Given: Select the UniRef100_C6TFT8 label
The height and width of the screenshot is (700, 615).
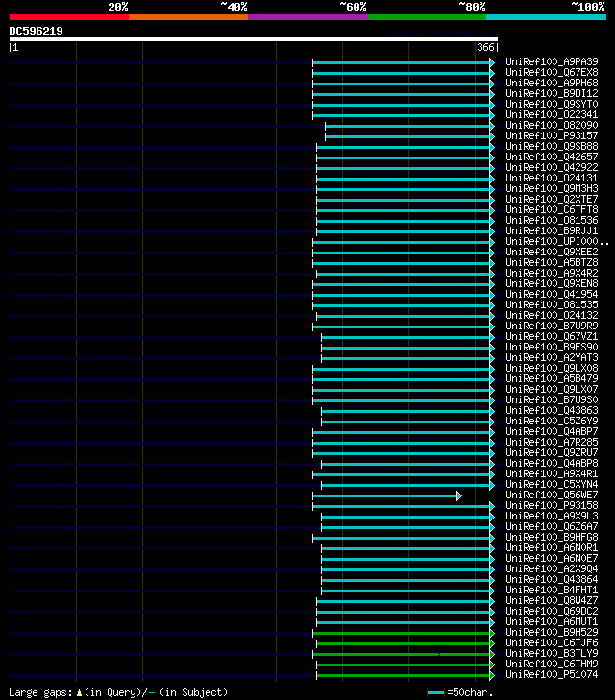Looking at the screenshot, I should pyautogui.click(x=552, y=210).
